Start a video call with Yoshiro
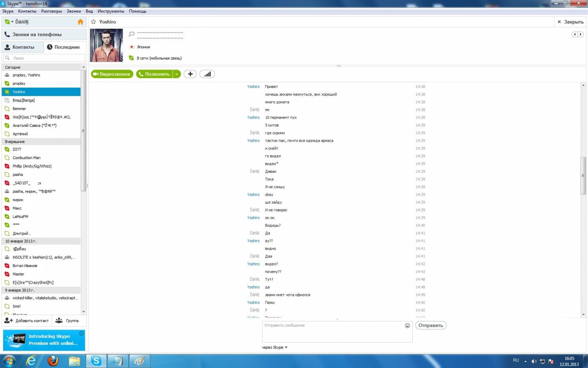Viewport: 588px width, 368px height. (x=112, y=74)
